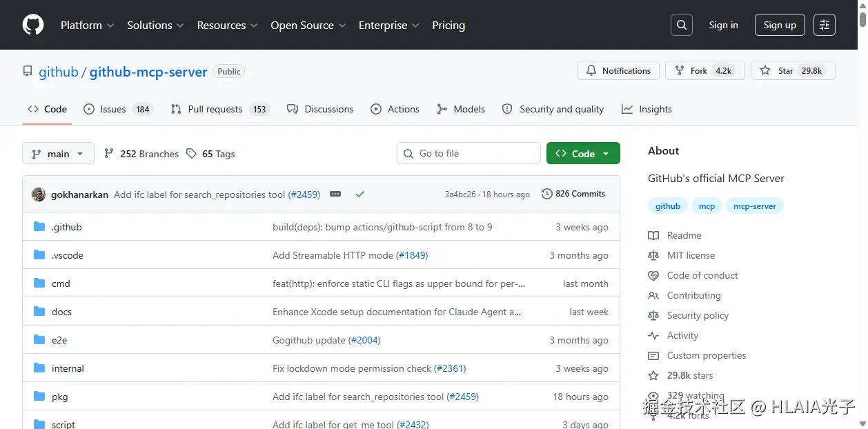
Task: Open the Security and quality tab
Action: pyautogui.click(x=553, y=109)
